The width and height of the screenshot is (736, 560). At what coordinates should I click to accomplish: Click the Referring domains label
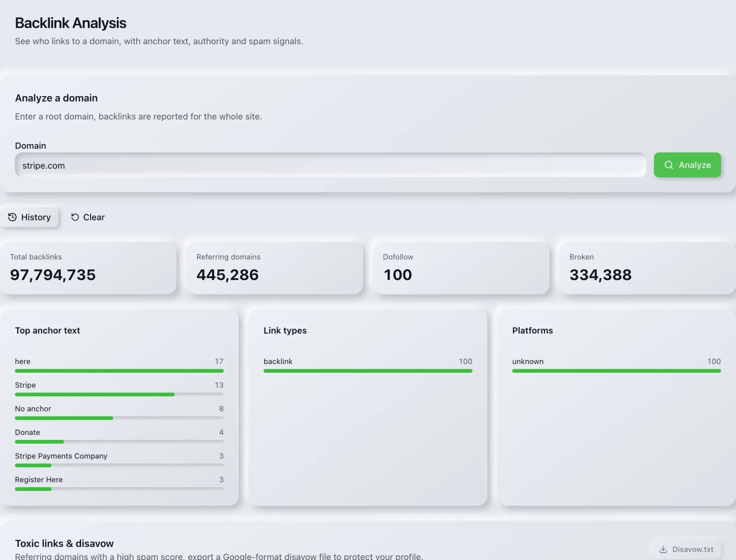(228, 257)
